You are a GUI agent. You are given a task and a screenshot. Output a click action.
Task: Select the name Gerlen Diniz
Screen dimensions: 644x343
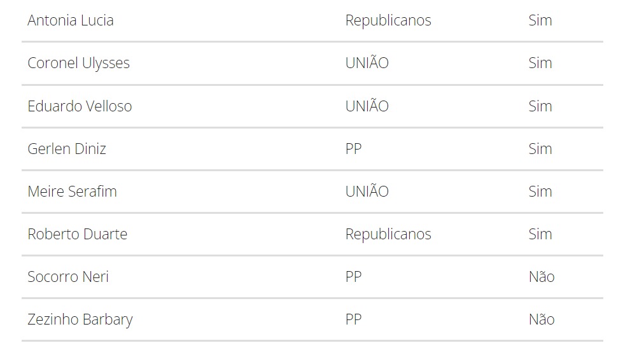(x=67, y=149)
